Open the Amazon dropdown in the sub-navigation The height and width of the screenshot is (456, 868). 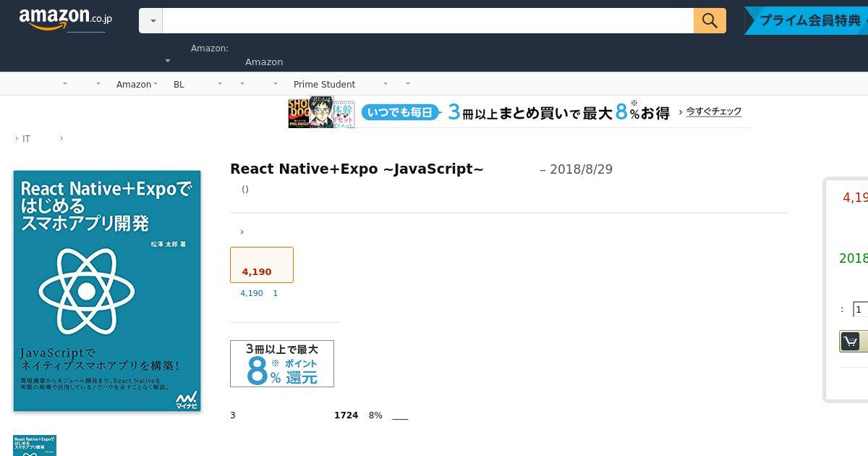137,84
